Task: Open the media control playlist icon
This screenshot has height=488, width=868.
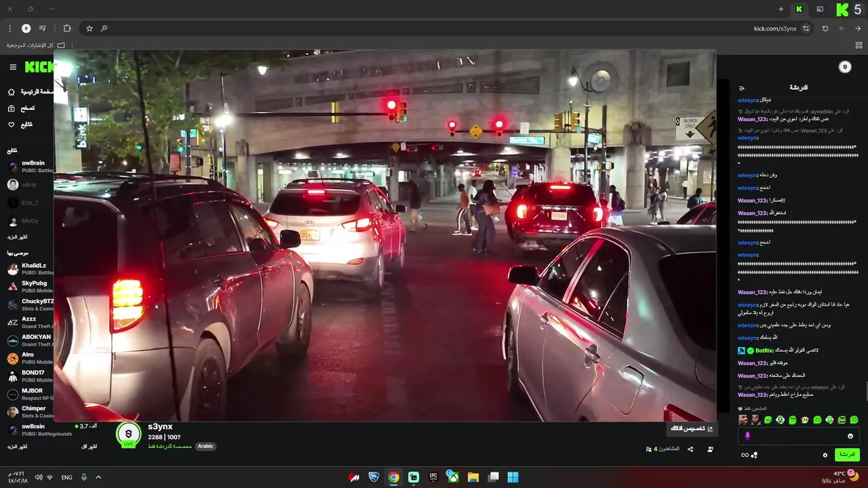Action: coord(43,28)
